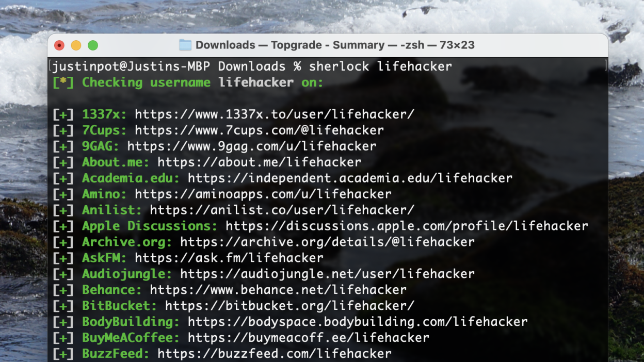Open the bitbucket.org lifehacker URL

289,306
